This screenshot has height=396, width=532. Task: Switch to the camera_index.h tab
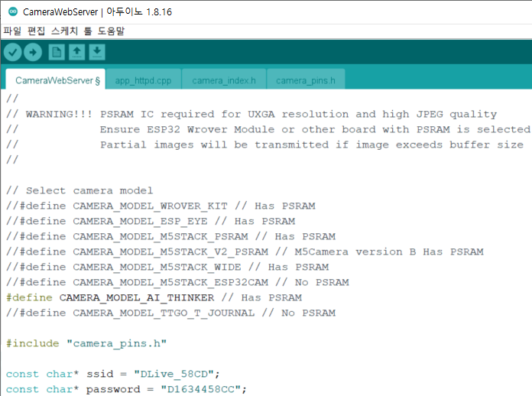coord(224,80)
